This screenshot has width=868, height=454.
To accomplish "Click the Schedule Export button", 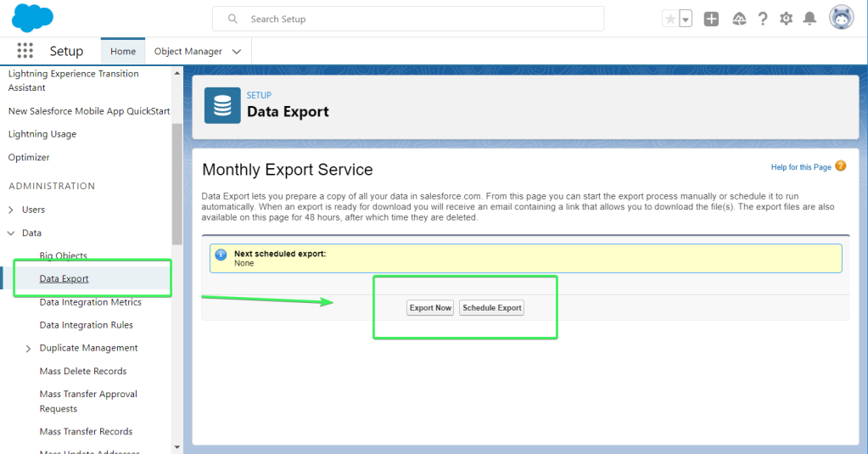I will (x=491, y=308).
